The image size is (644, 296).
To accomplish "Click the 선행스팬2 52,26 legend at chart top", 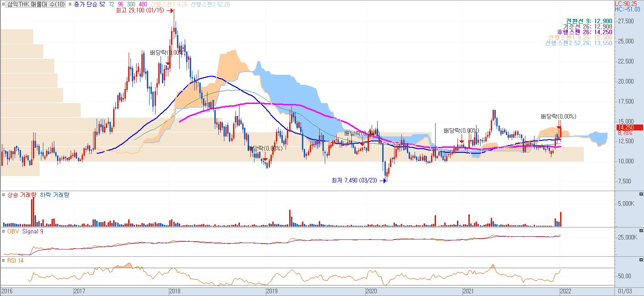I will (x=211, y=4).
